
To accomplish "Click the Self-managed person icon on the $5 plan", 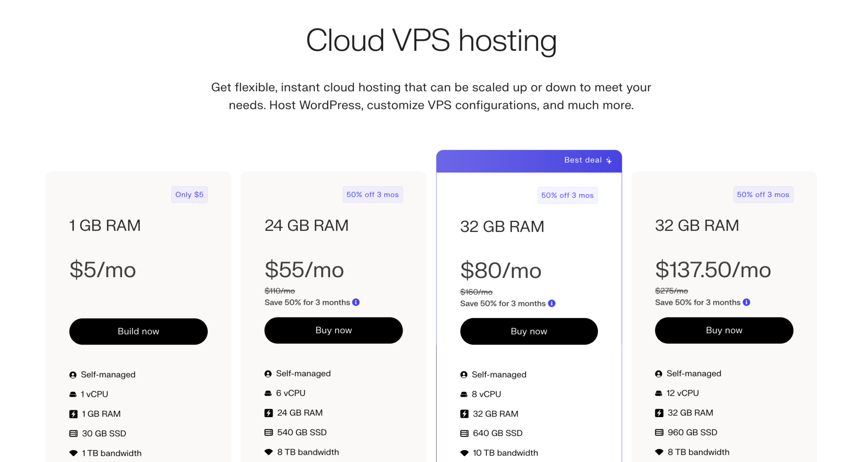I will [72, 374].
